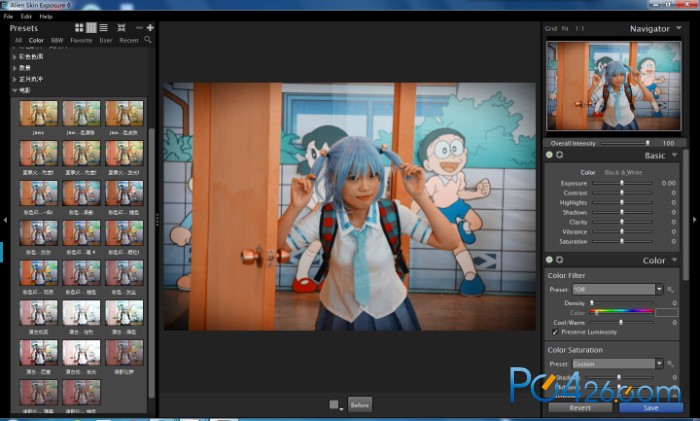The image size is (700, 421).
Task: Click the Overall Intensity slider
Action: pyautogui.click(x=626, y=143)
